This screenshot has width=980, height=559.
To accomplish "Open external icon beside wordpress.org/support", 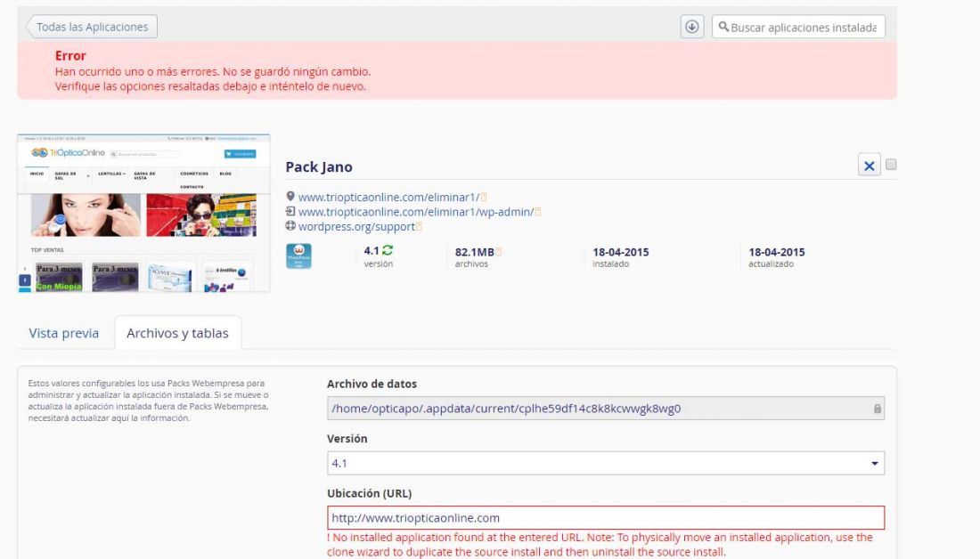I will 419,227.
